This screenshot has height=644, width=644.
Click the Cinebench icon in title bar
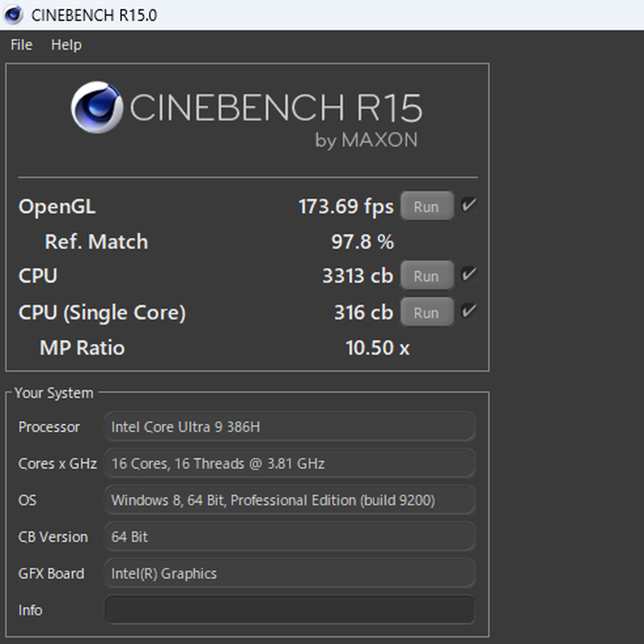coord(13,15)
